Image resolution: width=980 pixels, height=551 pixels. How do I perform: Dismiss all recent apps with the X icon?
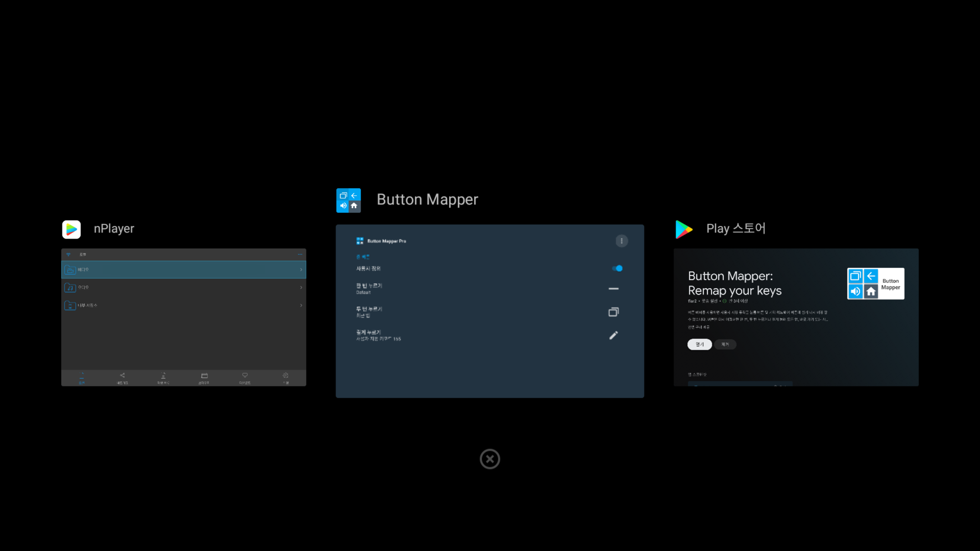coord(490,459)
